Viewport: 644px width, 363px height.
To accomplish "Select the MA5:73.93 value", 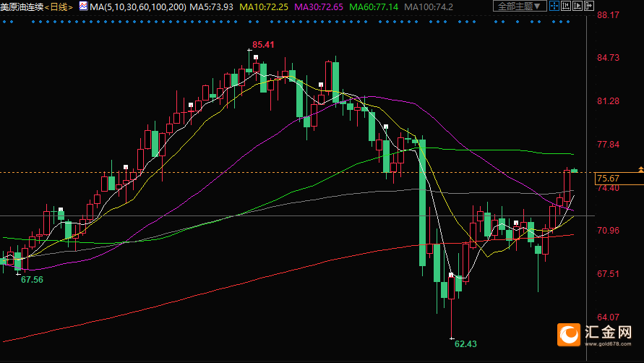I will pos(211,7).
